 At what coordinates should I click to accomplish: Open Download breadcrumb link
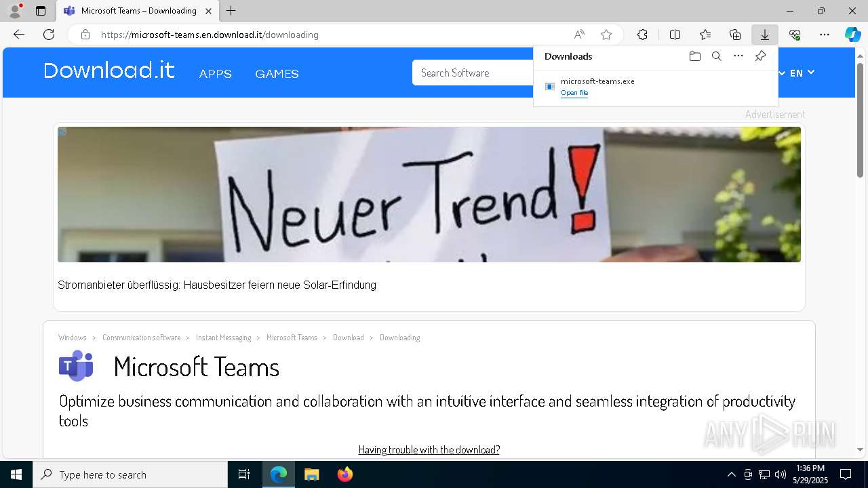(x=349, y=338)
